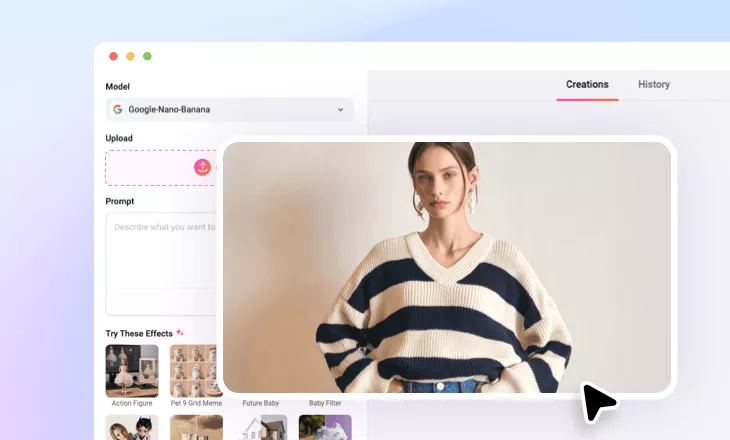Open the Google-Nano-Banana model dropdown
This screenshot has width=730, height=440.
click(229, 109)
